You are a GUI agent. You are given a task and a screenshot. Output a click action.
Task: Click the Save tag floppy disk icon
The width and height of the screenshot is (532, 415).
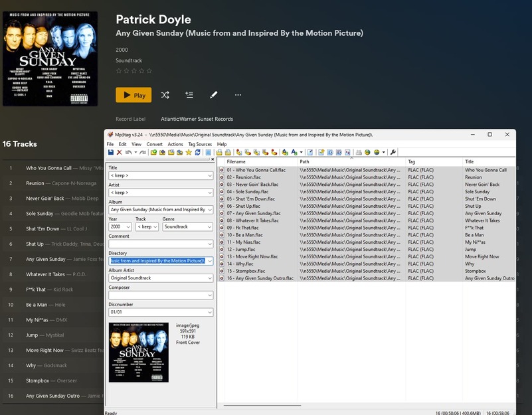tap(111, 153)
